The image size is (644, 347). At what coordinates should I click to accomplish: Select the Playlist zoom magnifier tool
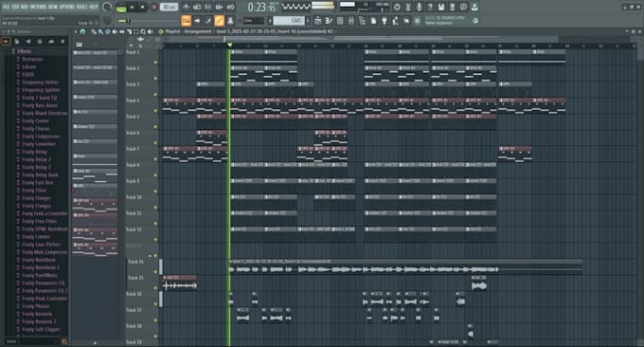pyautogui.click(x=143, y=31)
